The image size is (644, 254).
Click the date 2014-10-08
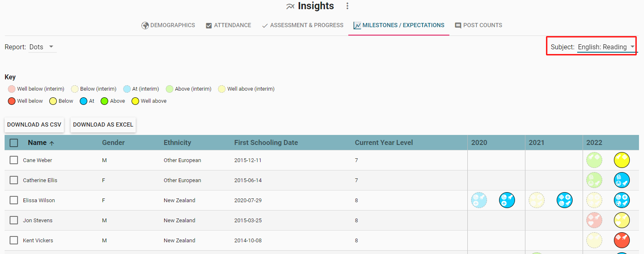click(x=248, y=241)
